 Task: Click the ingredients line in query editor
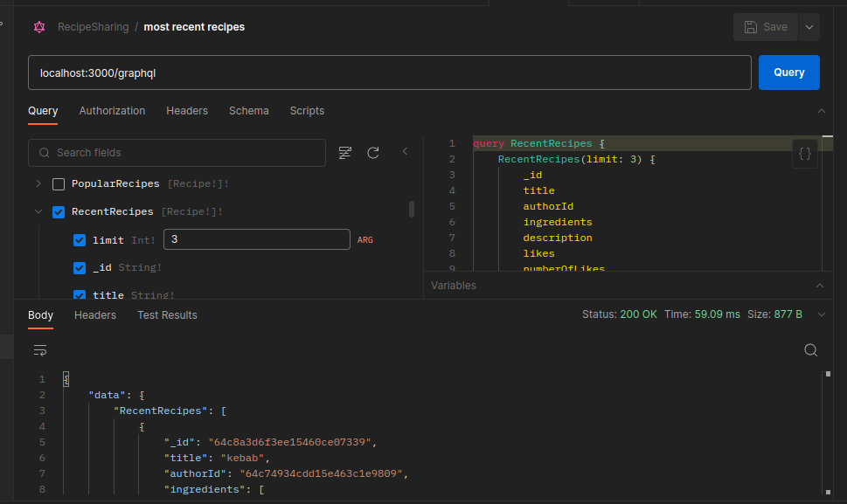[558, 222]
